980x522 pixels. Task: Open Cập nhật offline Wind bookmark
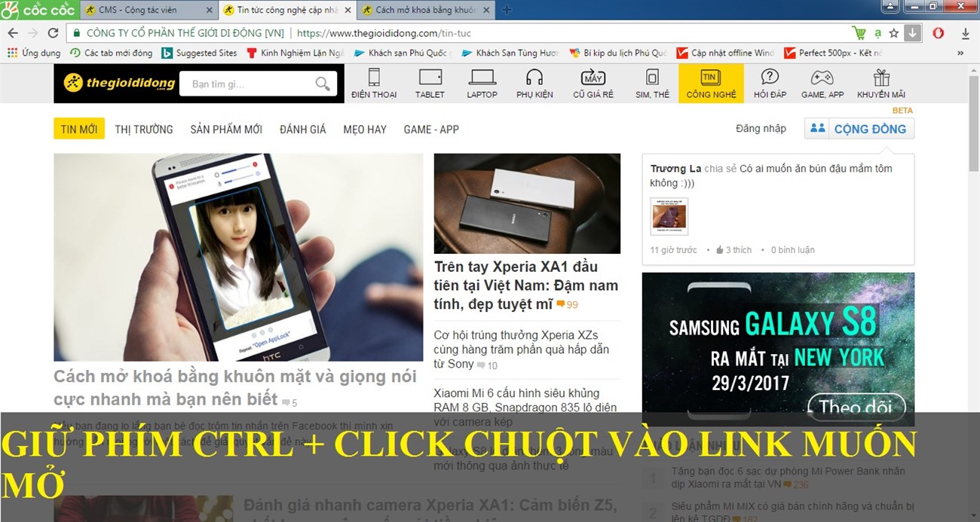(x=726, y=53)
